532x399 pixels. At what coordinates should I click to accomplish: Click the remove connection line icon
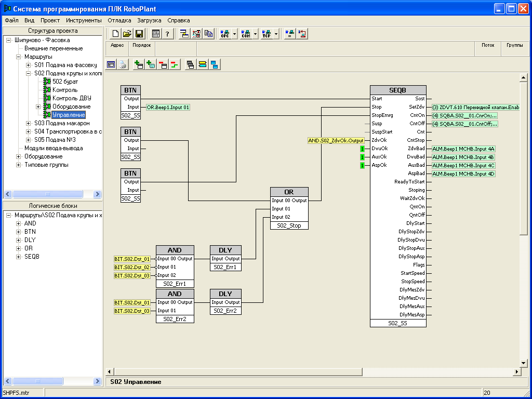coord(174,65)
